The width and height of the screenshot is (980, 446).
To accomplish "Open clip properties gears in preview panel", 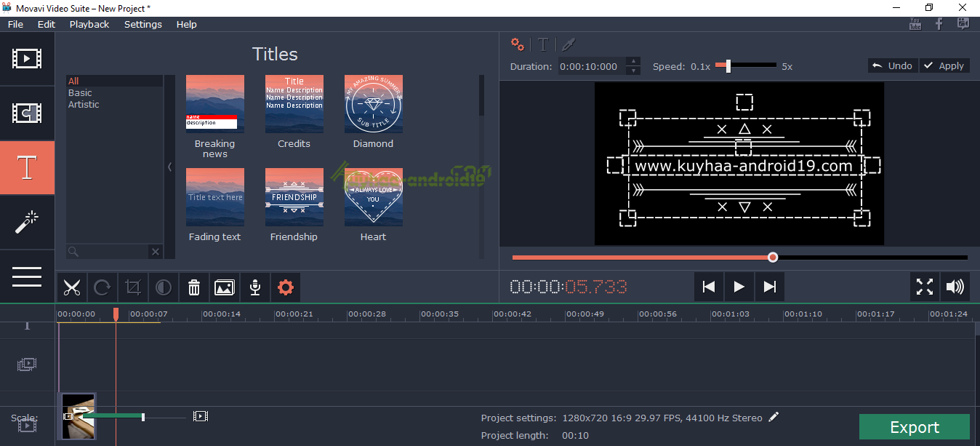I will coord(517,44).
